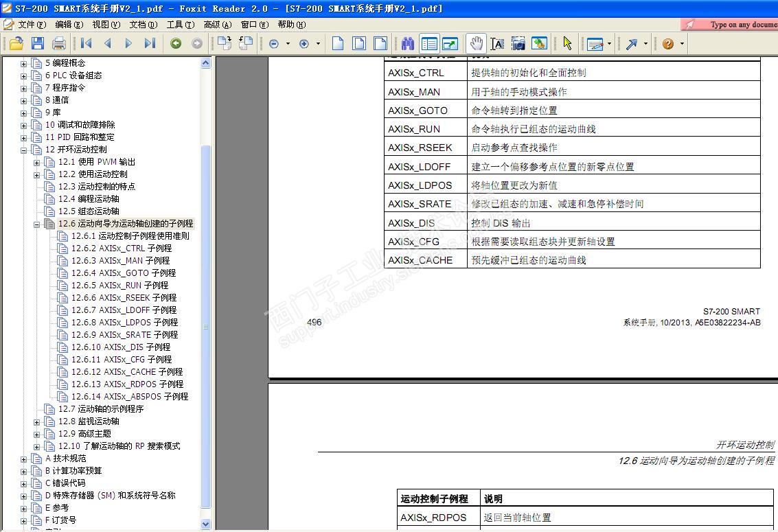
Task: Click the zoom in plus icon
Action: (304, 44)
